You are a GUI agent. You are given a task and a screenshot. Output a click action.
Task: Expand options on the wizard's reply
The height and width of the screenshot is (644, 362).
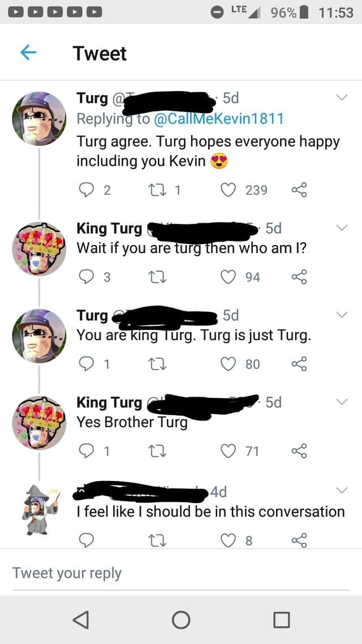(x=341, y=491)
